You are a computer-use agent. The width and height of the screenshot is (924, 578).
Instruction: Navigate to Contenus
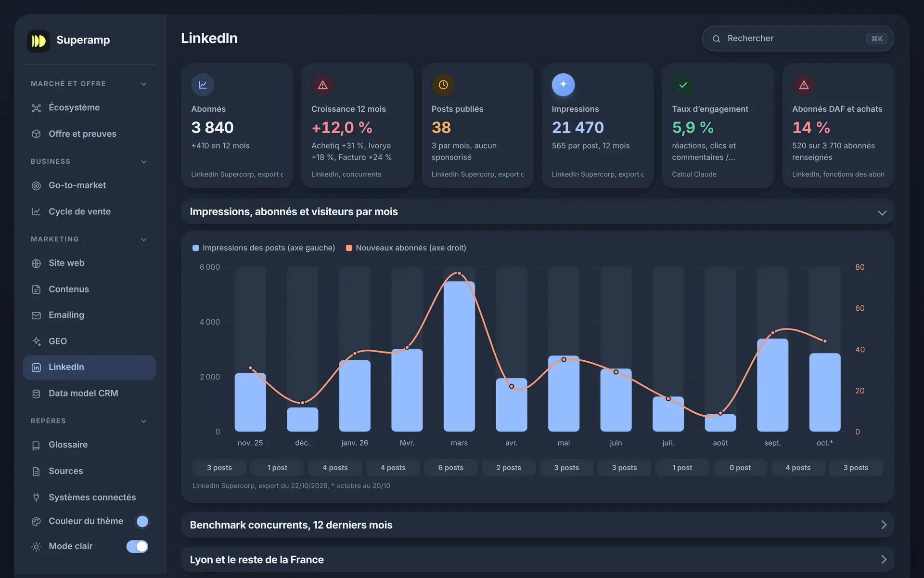pyautogui.click(x=90, y=289)
